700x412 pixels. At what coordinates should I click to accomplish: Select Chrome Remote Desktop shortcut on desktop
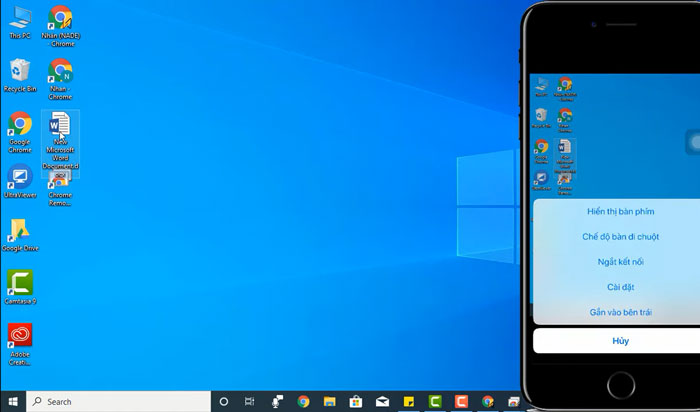pos(60,190)
